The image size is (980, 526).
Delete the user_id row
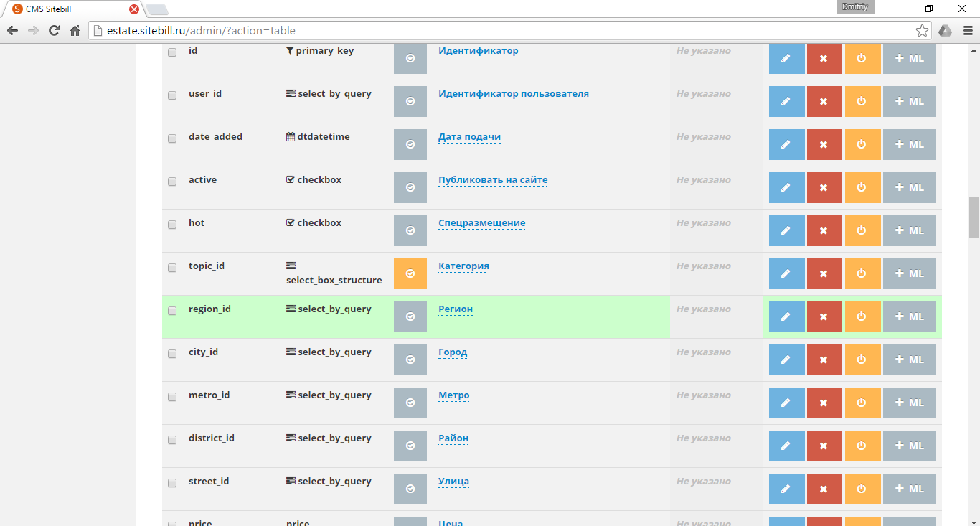tap(824, 102)
